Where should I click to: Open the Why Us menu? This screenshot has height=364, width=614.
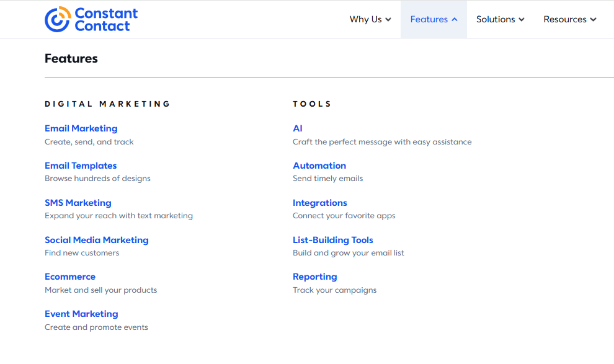point(370,19)
